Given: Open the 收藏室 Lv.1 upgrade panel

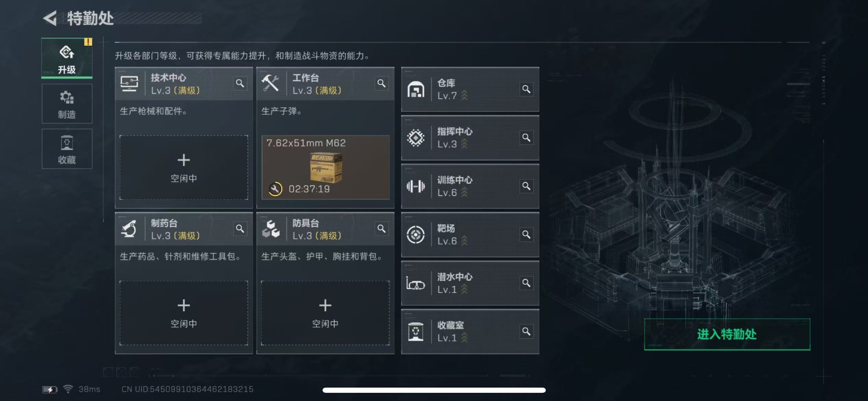Looking at the screenshot, I should 470,331.
